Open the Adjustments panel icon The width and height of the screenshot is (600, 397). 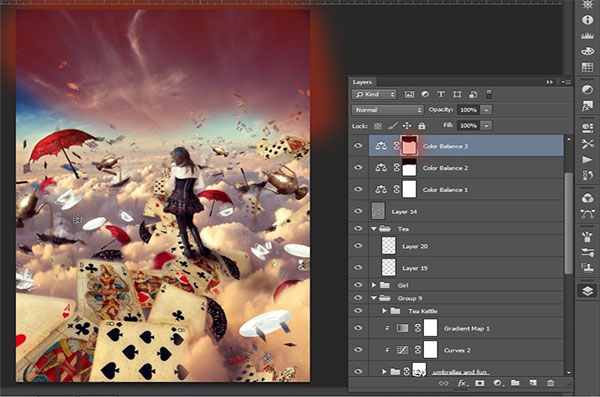coord(587,90)
